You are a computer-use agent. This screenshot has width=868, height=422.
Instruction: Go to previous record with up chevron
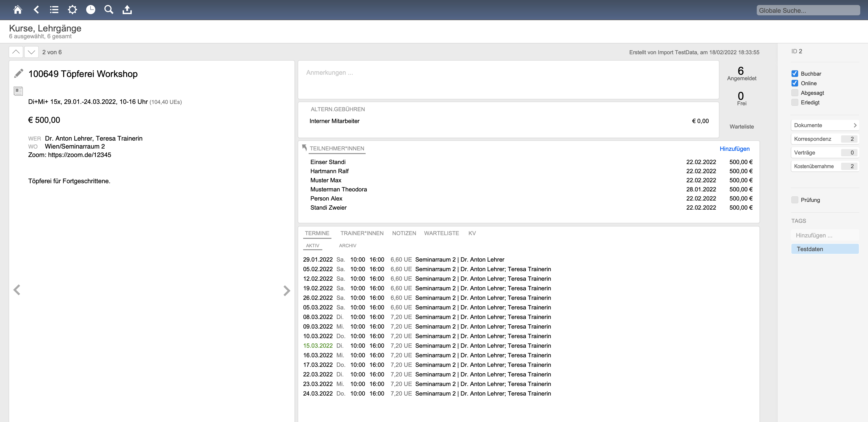pos(16,52)
